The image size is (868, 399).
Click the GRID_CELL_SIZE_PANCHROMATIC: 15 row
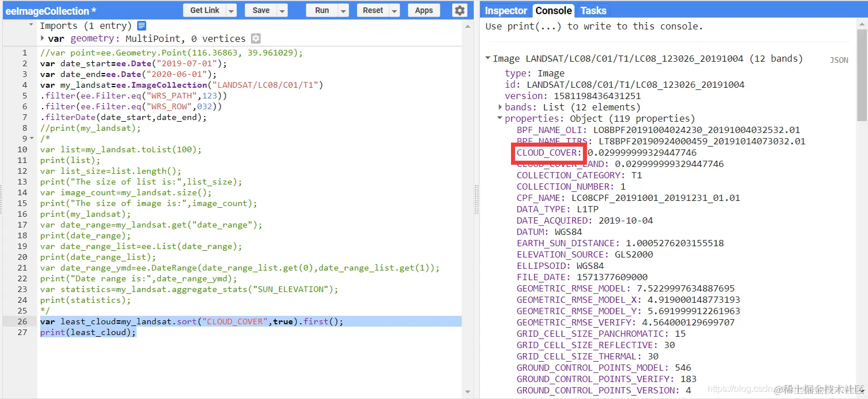601,333
